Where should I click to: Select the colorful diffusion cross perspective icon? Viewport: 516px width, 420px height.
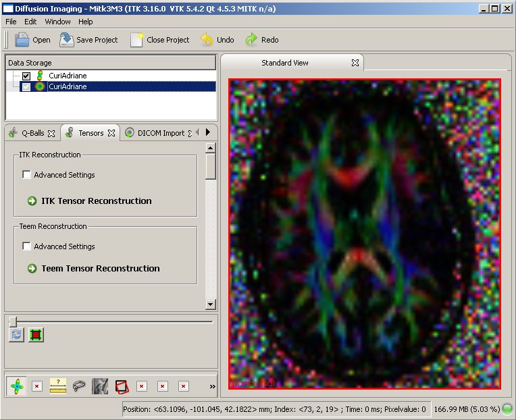point(17,386)
